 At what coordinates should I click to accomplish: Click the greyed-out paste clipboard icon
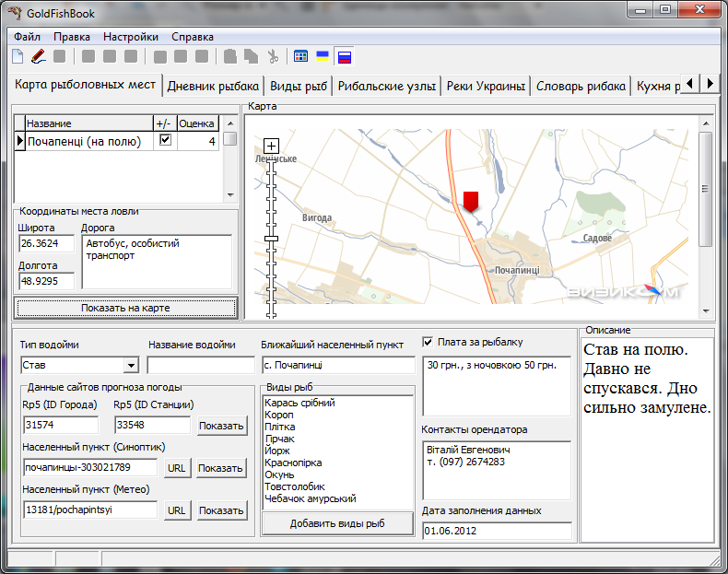click(x=229, y=56)
